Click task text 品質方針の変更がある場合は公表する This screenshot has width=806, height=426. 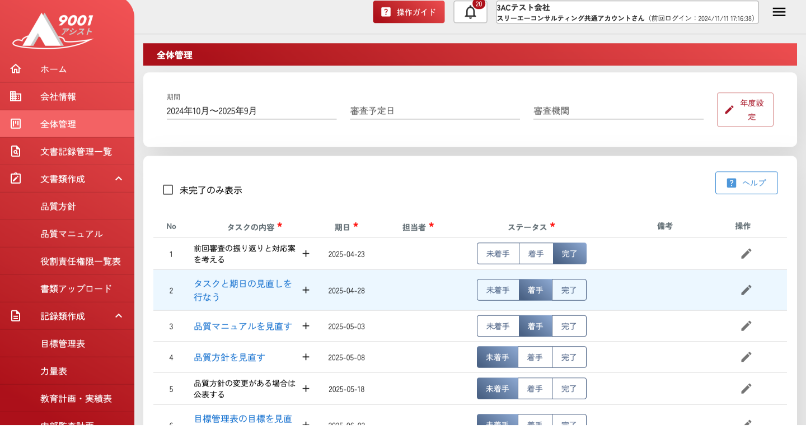(x=245, y=389)
